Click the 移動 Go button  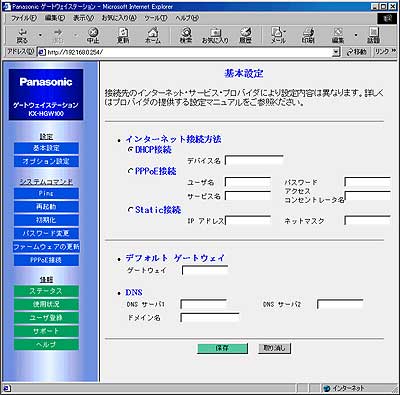pos(356,52)
